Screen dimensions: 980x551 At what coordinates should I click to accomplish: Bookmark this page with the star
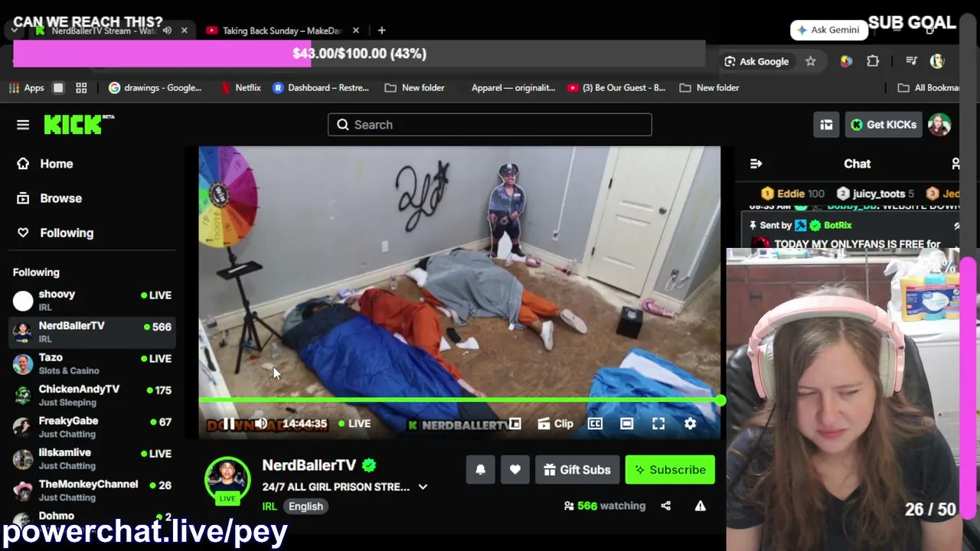(x=811, y=61)
